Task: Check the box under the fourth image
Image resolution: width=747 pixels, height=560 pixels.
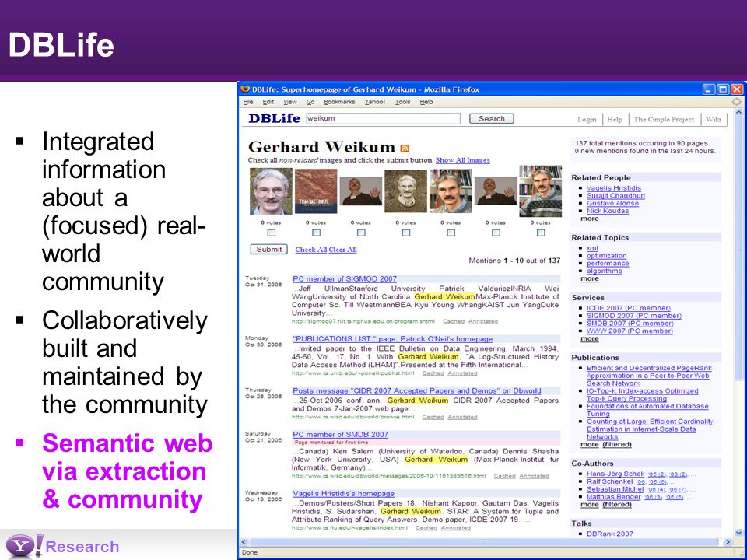Action: coord(406,233)
